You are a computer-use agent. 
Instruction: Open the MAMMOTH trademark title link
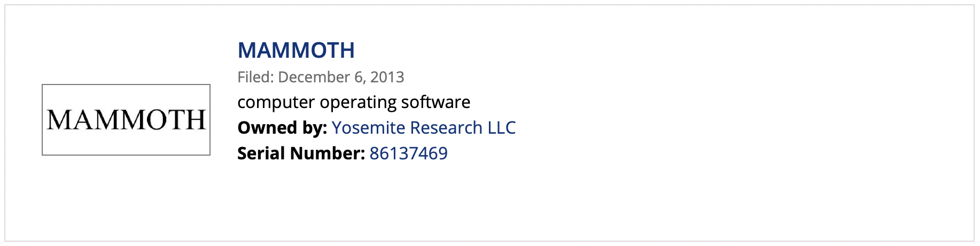tap(295, 50)
